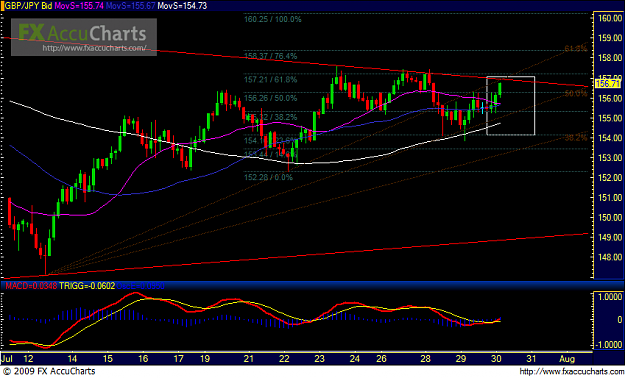Click the orange marker beside GBP/JPY Bid

point(2,6)
